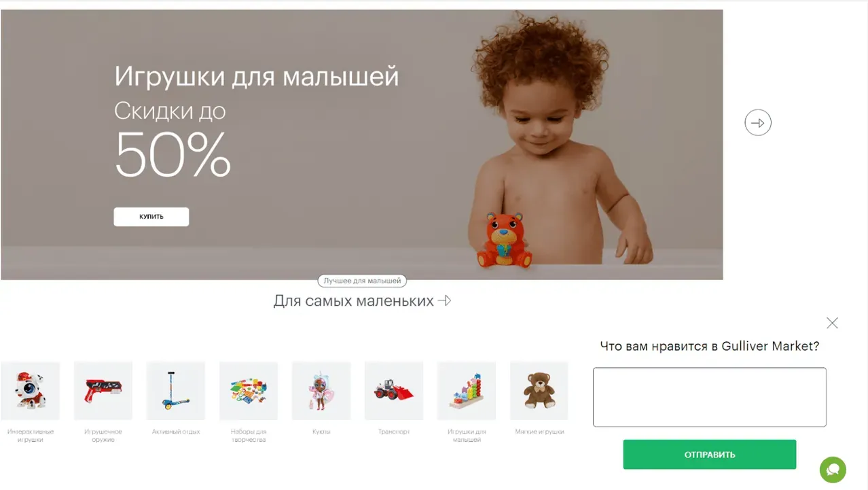Click the green ОТПРАВИТЬ button

click(x=710, y=455)
